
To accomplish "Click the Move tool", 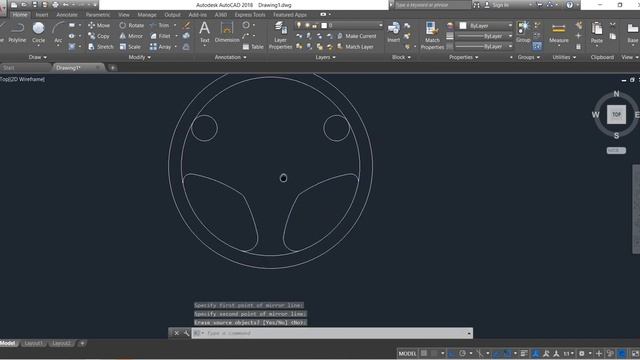I will 99,25.
